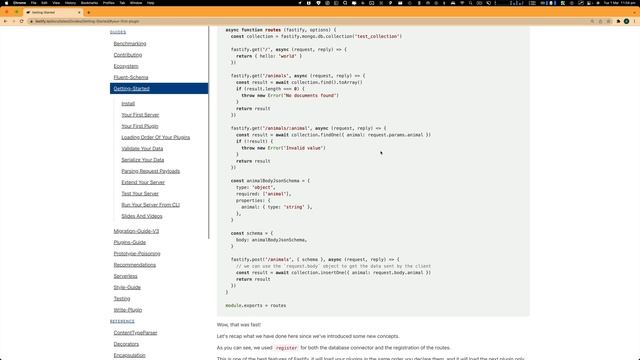This screenshot has width=640, height=360.
Task: Open the Prototype-Poisoning page
Action: click(137, 254)
